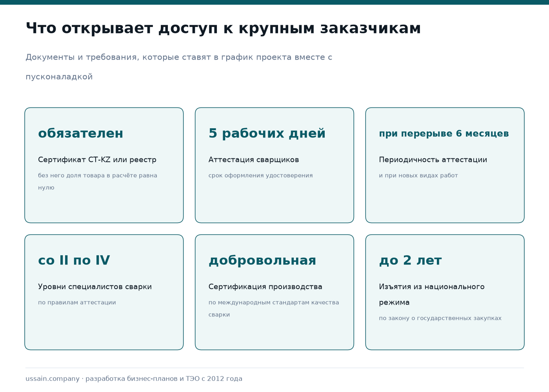Select 'Сертификация производства' label
The height and width of the screenshot is (392, 549).
(265, 287)
